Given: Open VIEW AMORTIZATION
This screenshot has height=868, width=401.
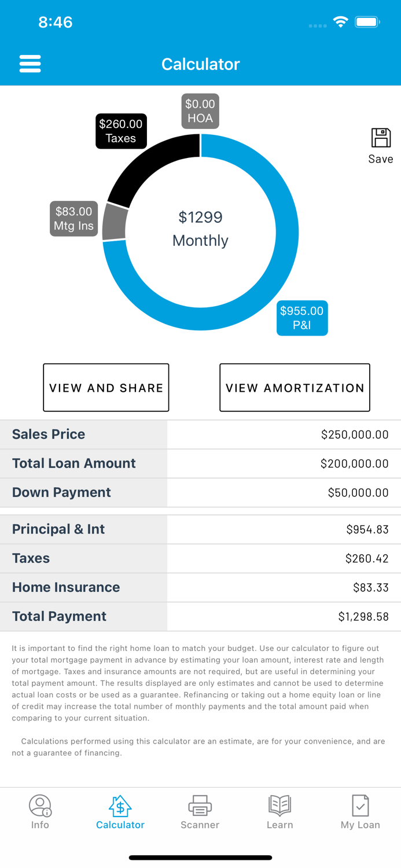Looking at the screenshot, I should coord(295,387).
